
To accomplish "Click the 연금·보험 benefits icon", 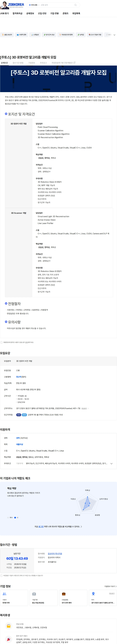I will click(x=9, y=626).
